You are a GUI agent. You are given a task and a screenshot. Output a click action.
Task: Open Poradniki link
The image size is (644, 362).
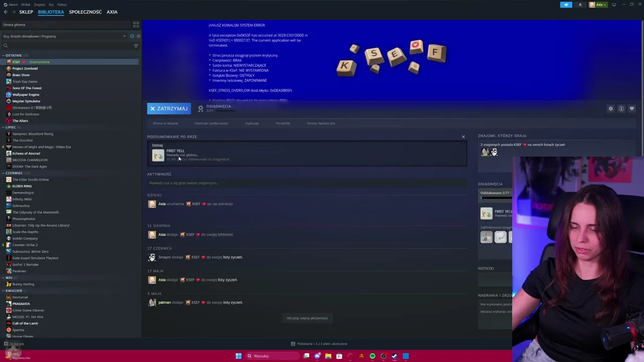[283, 123]
